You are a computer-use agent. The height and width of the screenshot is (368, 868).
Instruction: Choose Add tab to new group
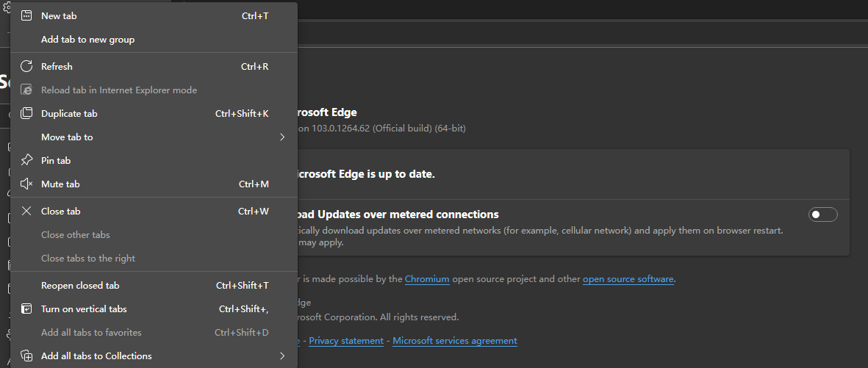point(154,39)
